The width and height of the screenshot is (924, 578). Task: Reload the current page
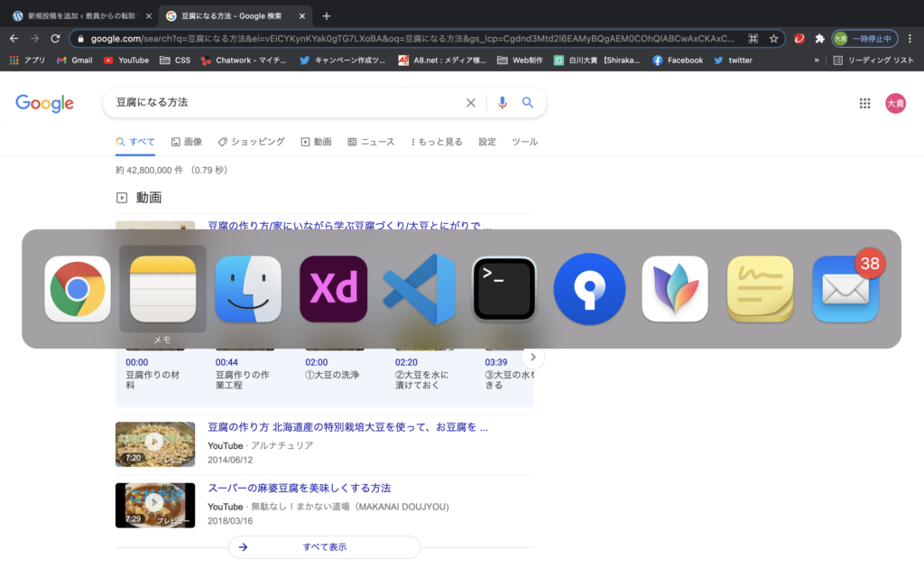pos(55,38)
